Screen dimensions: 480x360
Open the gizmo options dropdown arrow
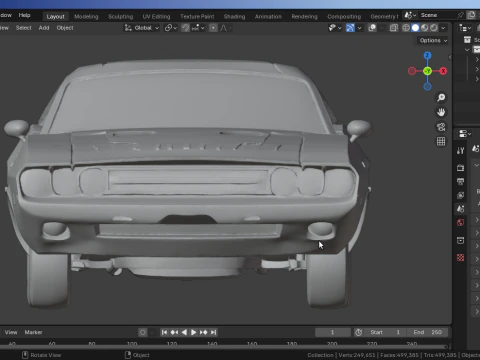coord(359,28)
